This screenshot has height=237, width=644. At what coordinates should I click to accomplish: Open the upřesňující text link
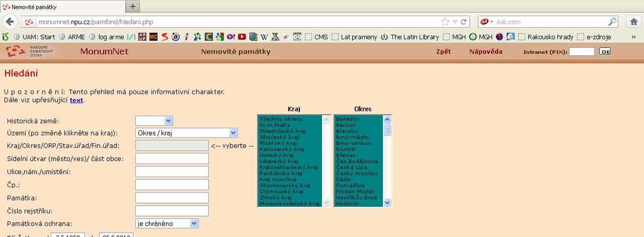(x=76, y=100)
